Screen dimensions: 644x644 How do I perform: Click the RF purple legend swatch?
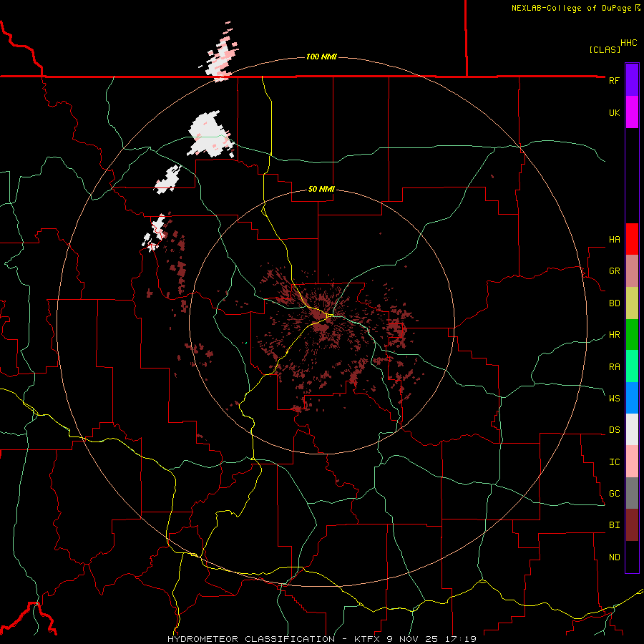[632, 80]
